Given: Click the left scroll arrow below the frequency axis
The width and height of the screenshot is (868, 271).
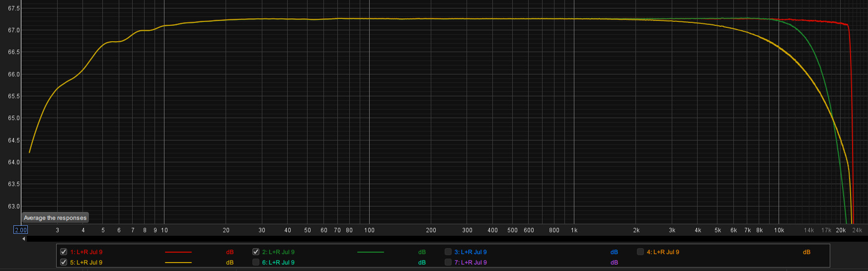Looking at the screenshot, I should tap(24, 239).
